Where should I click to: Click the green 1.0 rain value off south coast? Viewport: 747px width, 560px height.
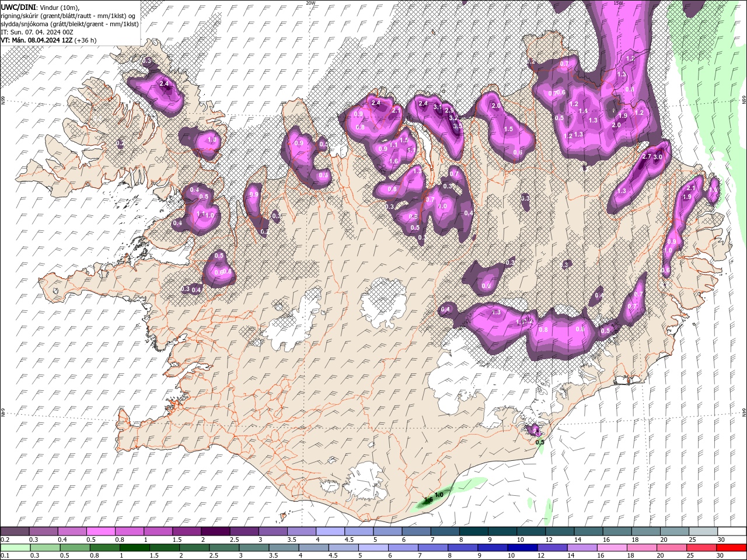click(439, 495)
